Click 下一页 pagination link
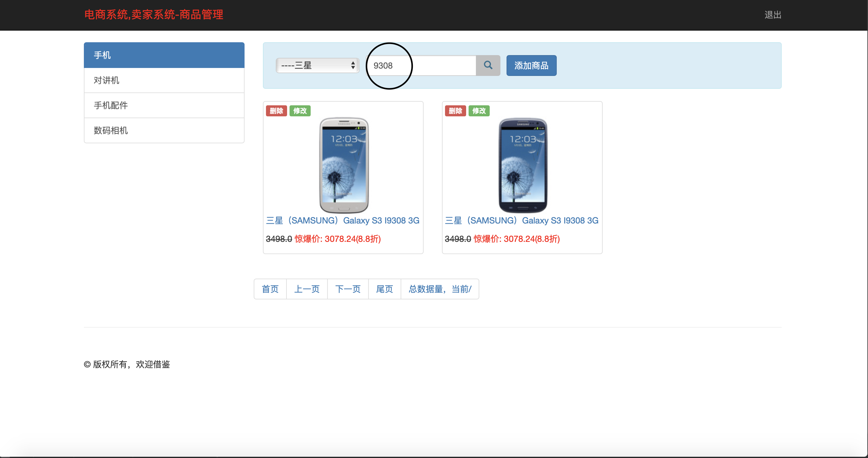Image resolution: width=868 pixels, height=458 pixels. coord(347,289)
